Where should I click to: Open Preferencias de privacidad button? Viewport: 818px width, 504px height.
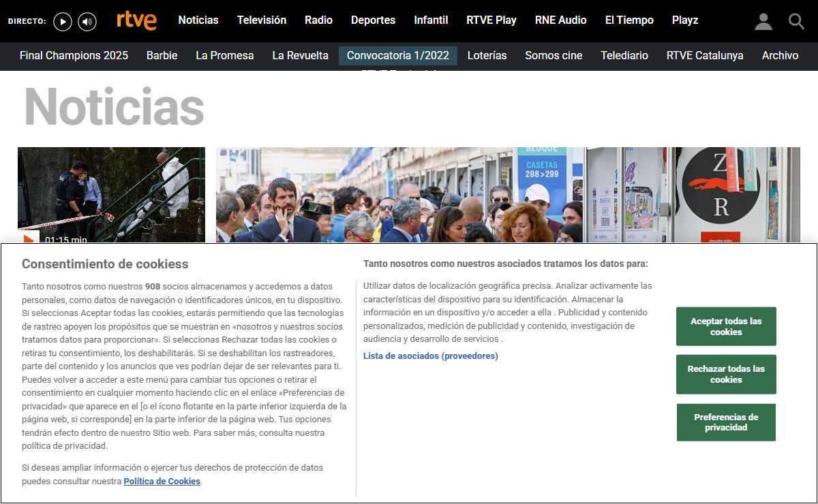[726, 422]
